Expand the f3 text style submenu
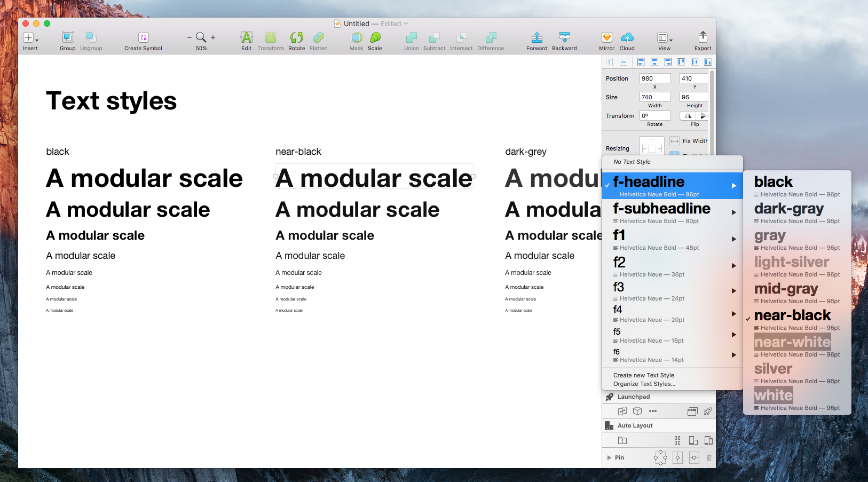Screen dimensions: 868x482 click(x=734, y=291)
